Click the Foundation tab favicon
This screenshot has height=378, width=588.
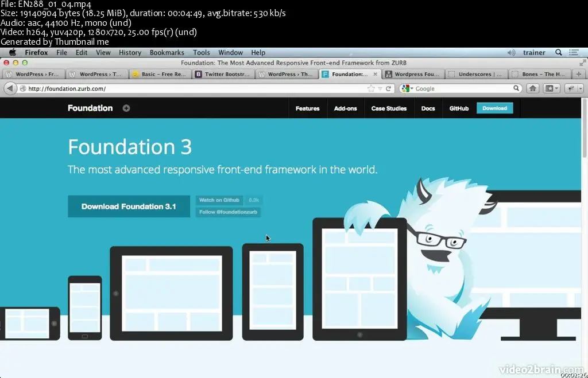[325, 74]
